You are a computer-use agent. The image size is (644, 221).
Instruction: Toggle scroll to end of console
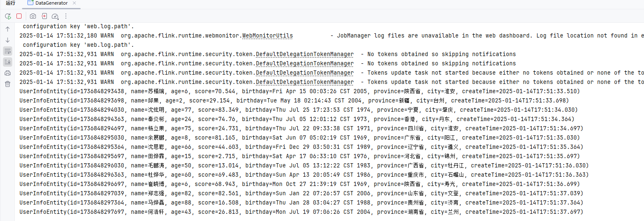(x=8, y=62)
